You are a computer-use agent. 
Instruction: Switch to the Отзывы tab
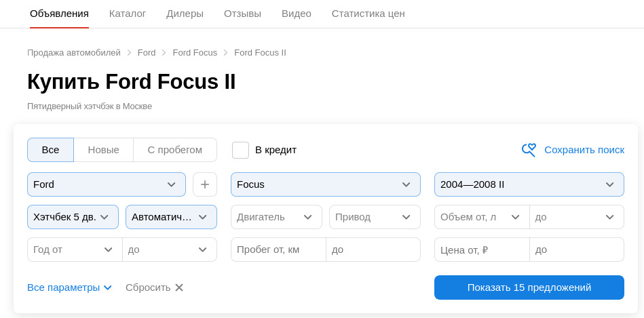pos(242,14)
